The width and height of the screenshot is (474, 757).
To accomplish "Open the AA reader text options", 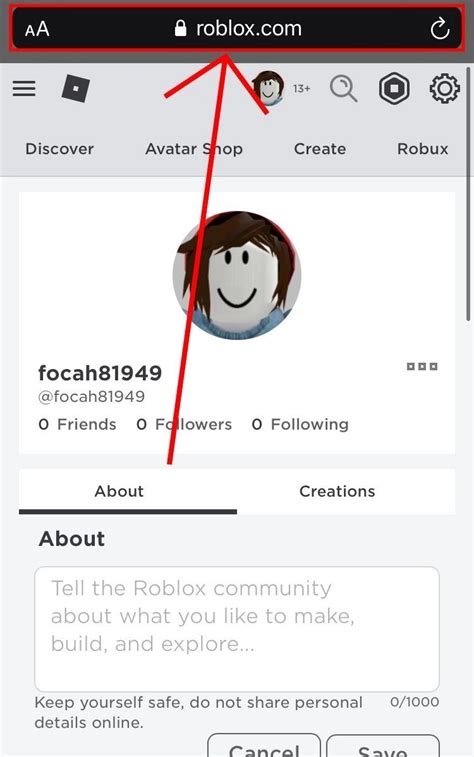I will pyautogui.click(x=37, y=29).
